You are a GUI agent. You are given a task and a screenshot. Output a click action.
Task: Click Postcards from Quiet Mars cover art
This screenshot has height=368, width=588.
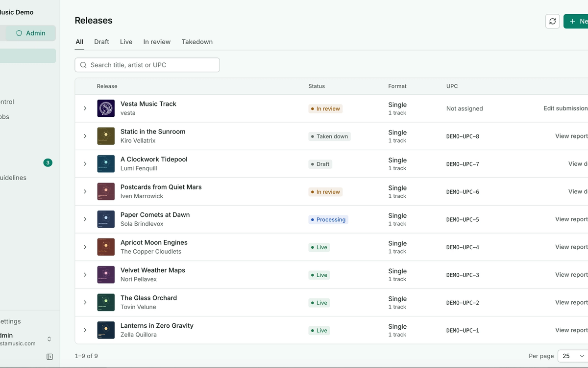tap(106, 191)
